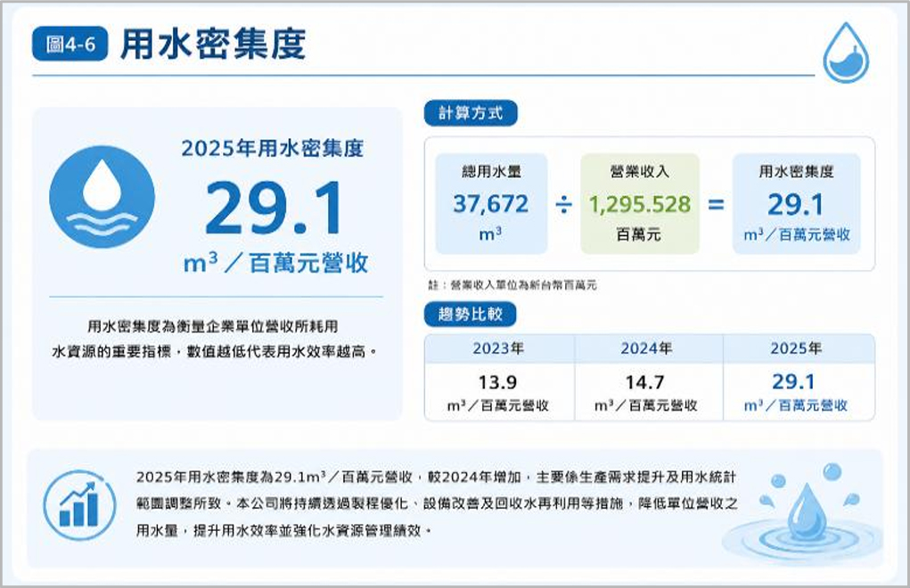The height and width of the screenshot is (588, 910).
Task: Click the 2024年 column header
Action: [x=646, y=348]
